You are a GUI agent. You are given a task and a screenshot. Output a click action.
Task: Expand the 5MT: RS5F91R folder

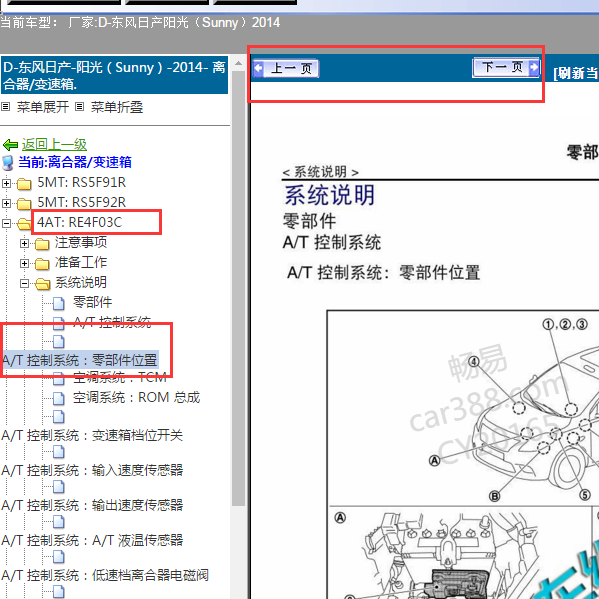click(x=6, y=183)
